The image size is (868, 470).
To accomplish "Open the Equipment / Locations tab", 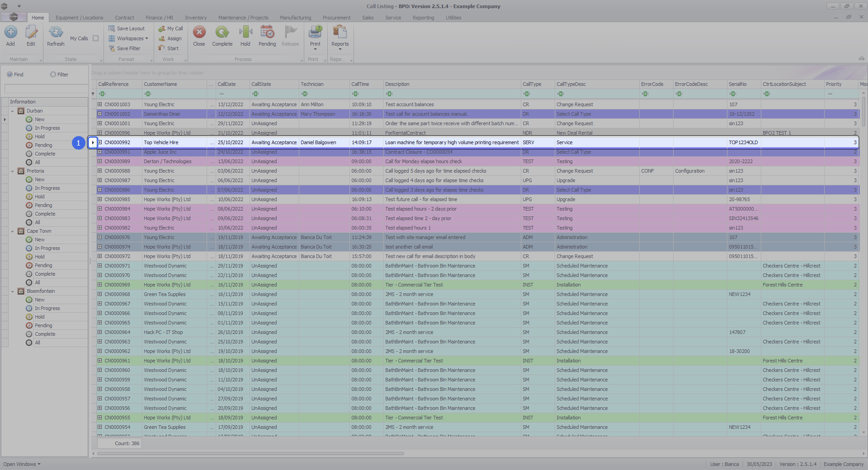I will point(80,18).
